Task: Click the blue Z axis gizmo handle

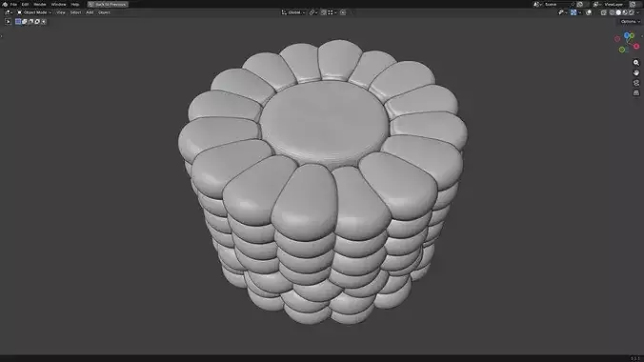Action: click(x=627, y=36)
